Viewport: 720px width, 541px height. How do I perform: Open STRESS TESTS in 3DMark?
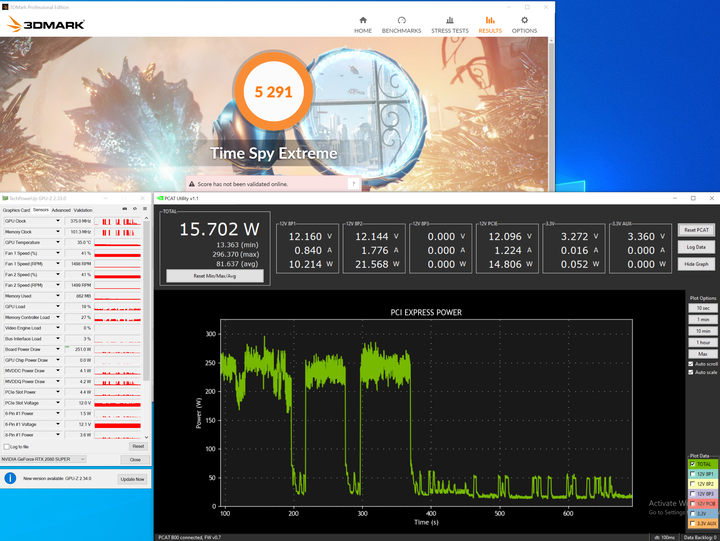450,25
